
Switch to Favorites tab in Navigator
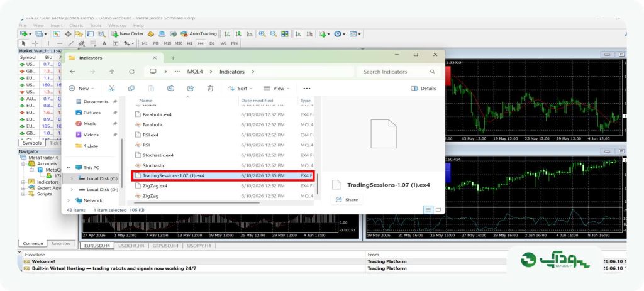(61, 243)
